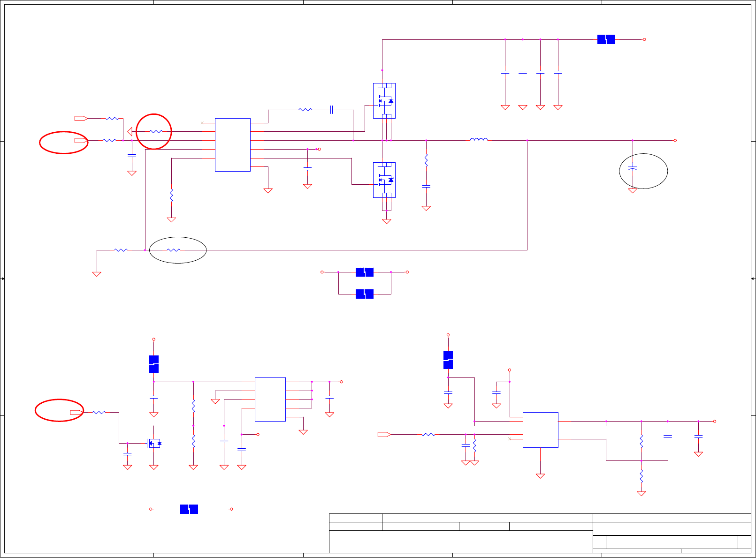Click the ground symbol under the lower MOSFET
The image size is (756, 558).
387,222
